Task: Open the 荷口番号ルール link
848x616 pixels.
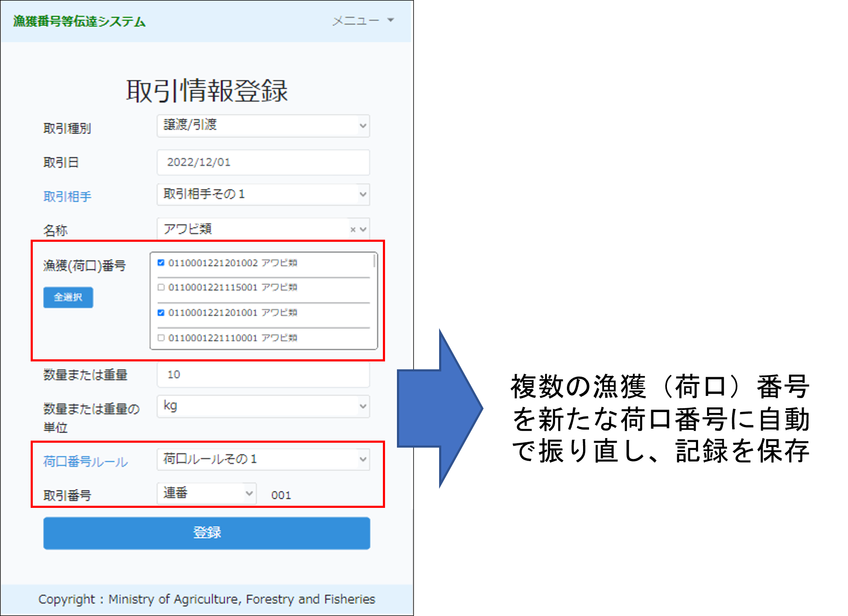Action: 85,461
